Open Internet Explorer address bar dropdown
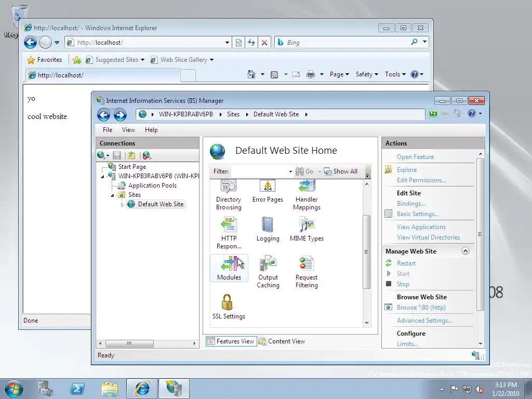Image resolution: width=532 pixels, height=399 pixels. pyautogui.click(x=228, y=43)
